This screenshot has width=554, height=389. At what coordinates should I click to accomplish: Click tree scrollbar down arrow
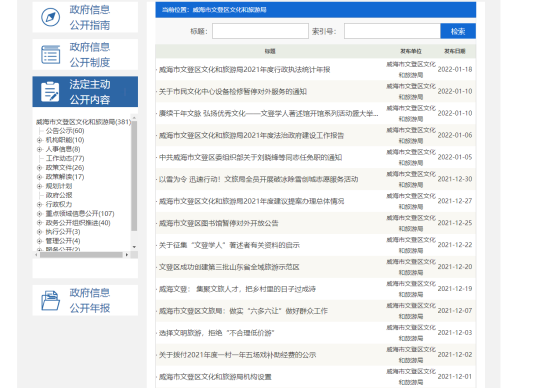(134, 247)
